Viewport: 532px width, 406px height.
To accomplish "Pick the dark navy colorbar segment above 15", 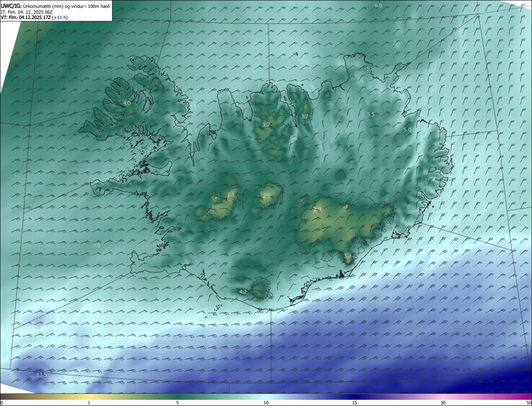I will (355, 396).
